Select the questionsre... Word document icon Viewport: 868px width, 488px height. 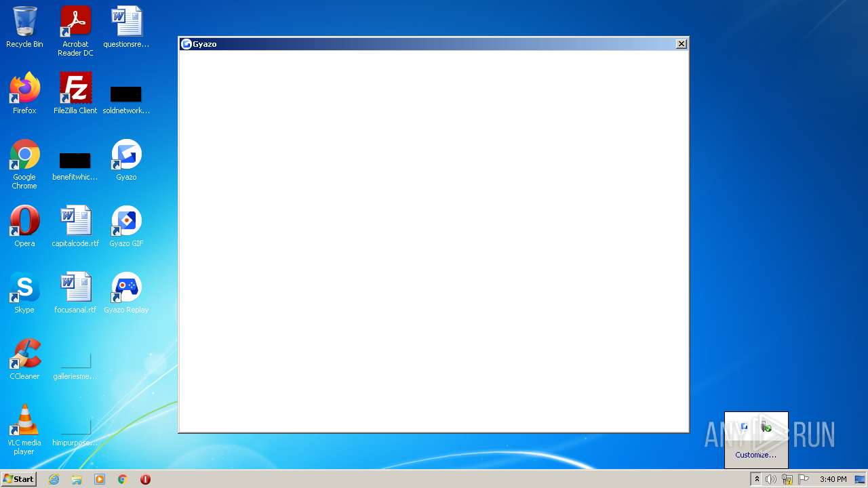(126, 27)
